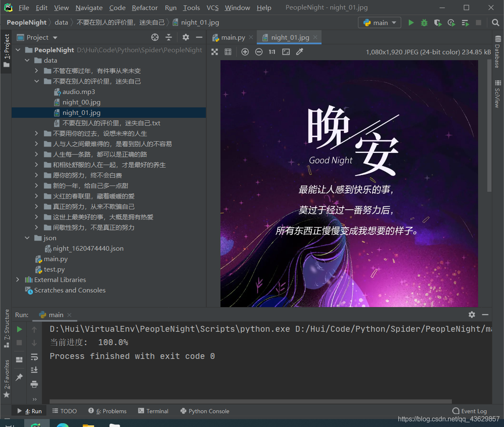Expand External Libraries node
Viewport: 504px width, 427px height.
18,280
